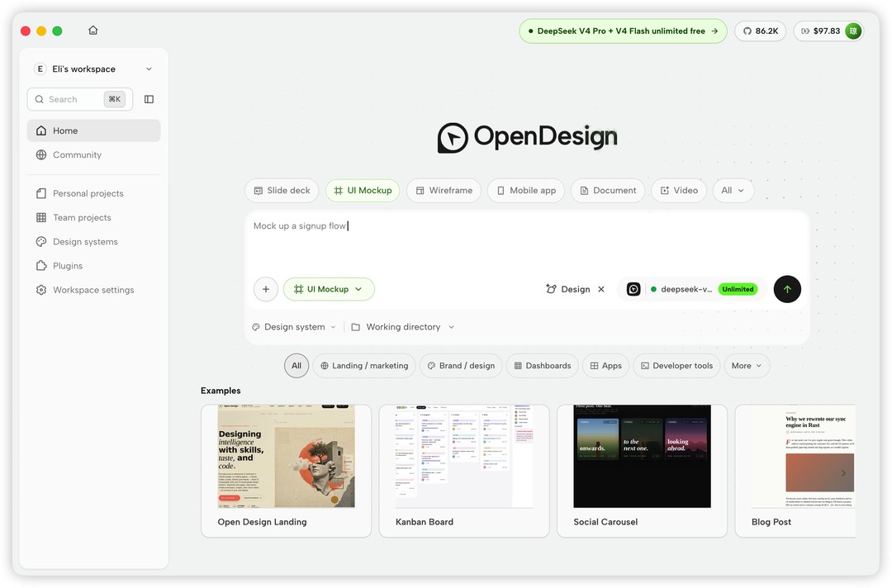Filter examples by Developer tools

[676, 366]
